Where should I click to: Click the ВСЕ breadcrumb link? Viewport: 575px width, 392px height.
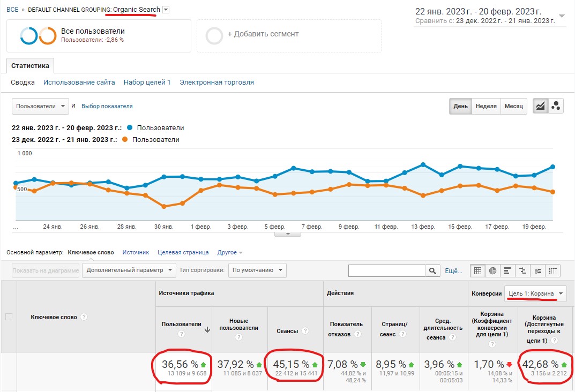(x=12, y=10)
